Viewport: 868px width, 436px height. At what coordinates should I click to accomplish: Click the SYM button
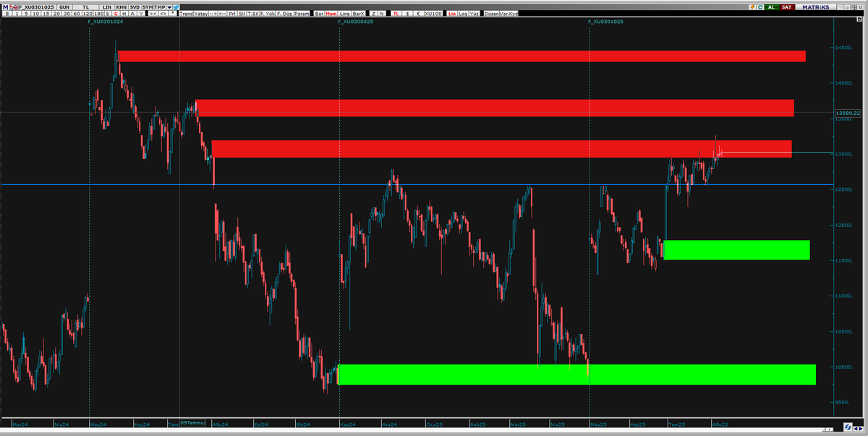[x=148, y=7]
